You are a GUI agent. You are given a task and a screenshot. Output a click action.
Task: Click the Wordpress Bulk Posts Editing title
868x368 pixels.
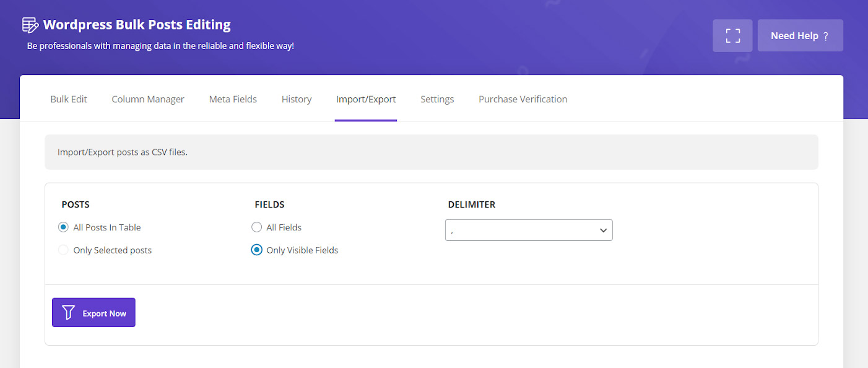point(137,25)
